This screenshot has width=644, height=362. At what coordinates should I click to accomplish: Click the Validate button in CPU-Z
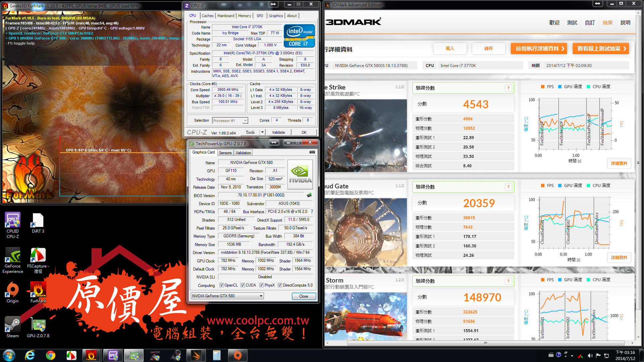278,132
